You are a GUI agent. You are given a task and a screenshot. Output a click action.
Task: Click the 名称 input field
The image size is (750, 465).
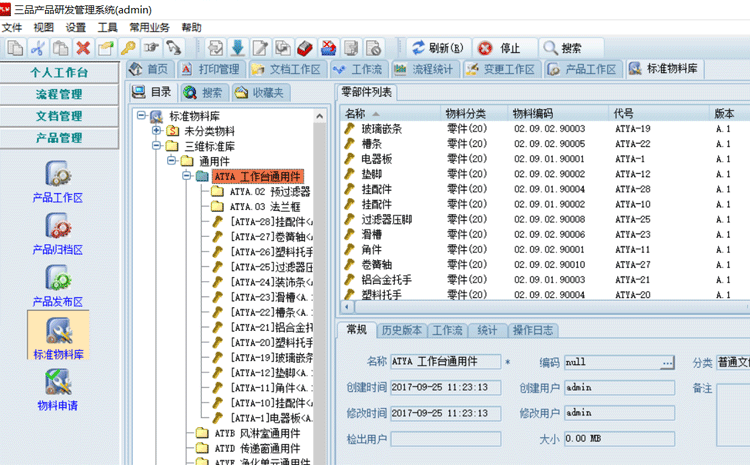point(445,362)
